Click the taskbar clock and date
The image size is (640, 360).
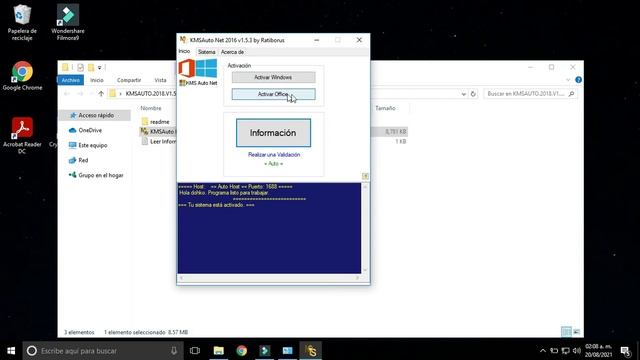[x=598, y=351]
